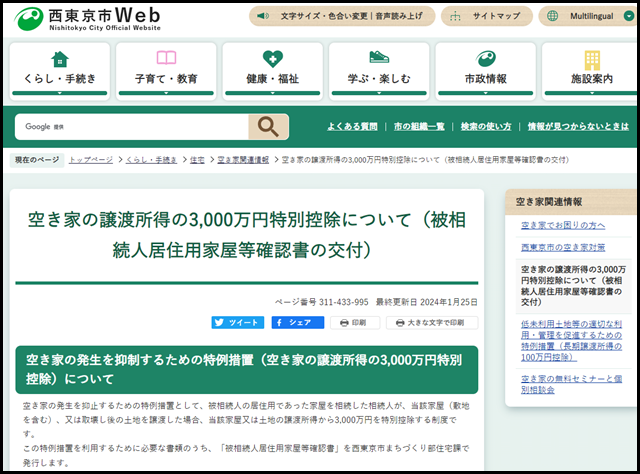640x474 pixels.
Task: Expand arrow under 健康・福祉 tab
Action: pyautogui.click(x=273, y=93)
